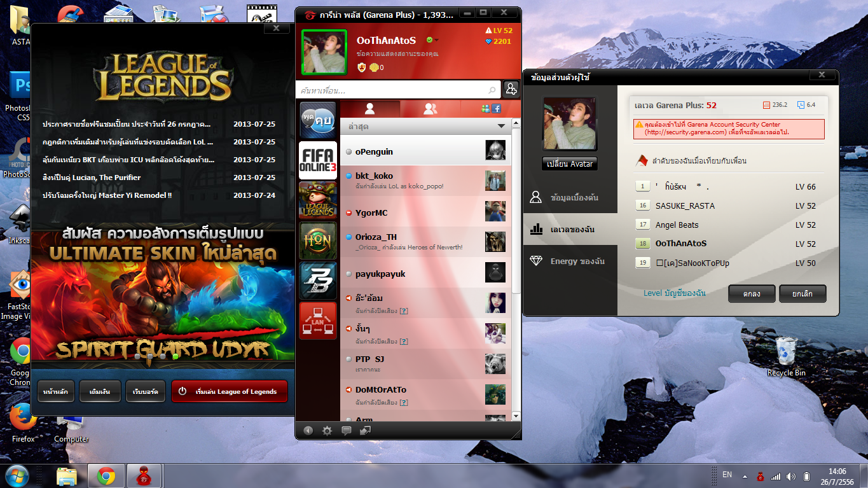The width and height of the screenshot is (868, 488).
Task: Confirm the profile dialog with the OK button
Action: [751, 293]
